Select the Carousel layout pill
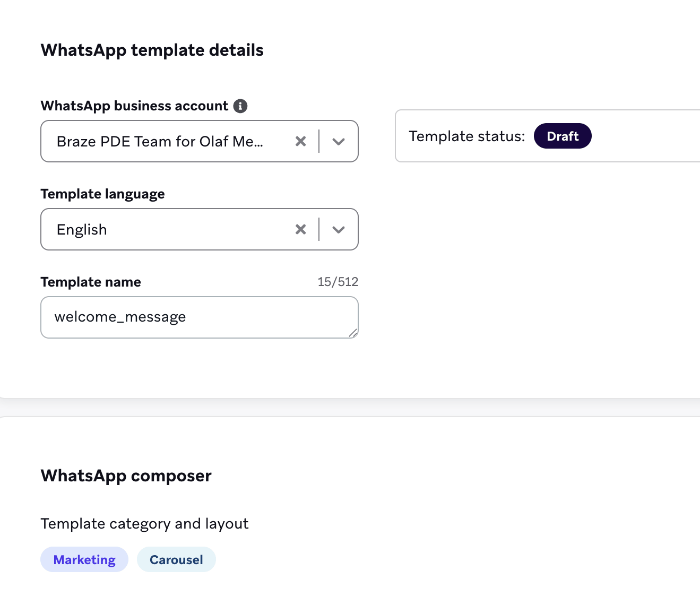Image resolution: width=700 pixels, height=605 pixels. (x=176, y=559)
